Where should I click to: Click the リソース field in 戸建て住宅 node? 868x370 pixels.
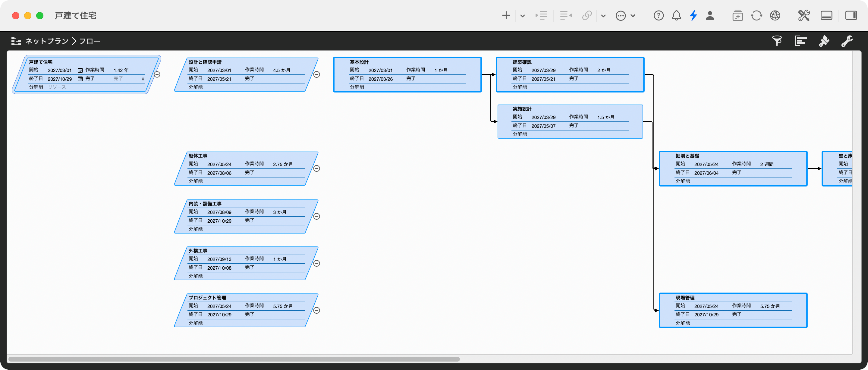click(x=57, y=87)
